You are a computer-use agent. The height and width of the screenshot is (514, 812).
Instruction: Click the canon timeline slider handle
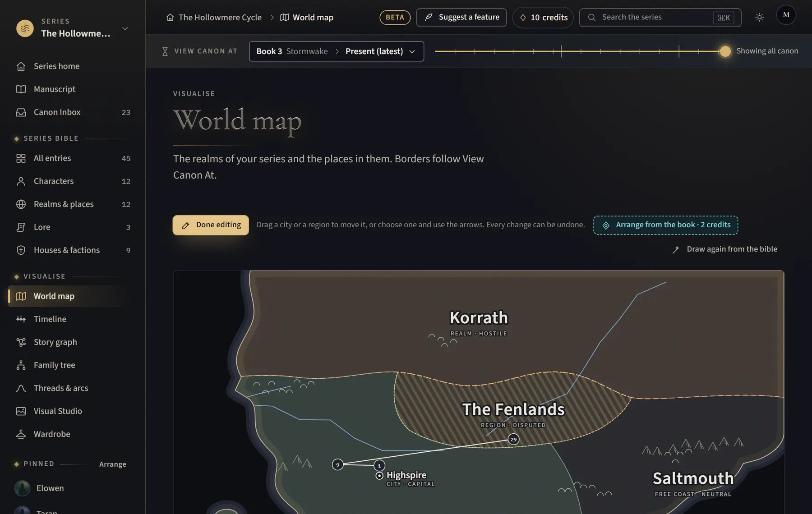coord(725,51)
